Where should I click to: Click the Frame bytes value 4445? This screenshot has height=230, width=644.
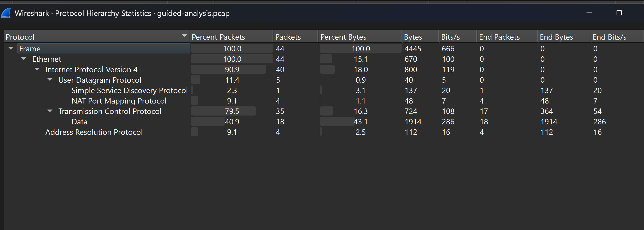coord(413,49)
